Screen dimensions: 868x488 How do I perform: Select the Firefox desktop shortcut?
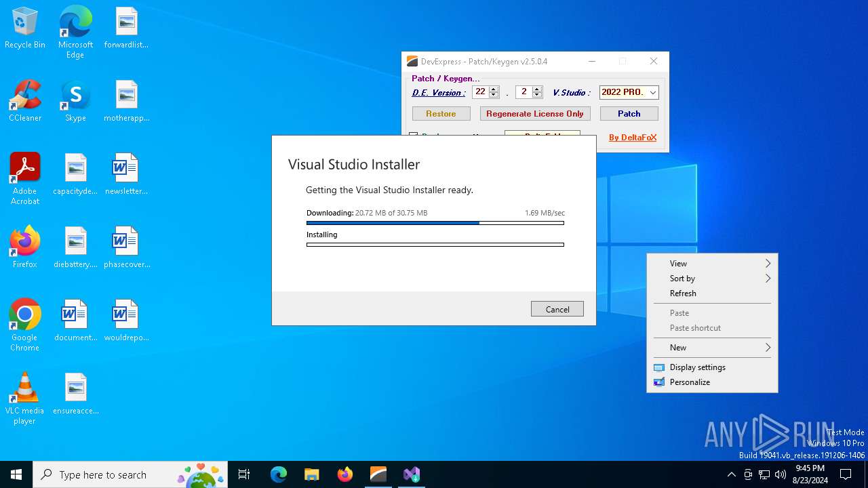(x=25, y=248)
